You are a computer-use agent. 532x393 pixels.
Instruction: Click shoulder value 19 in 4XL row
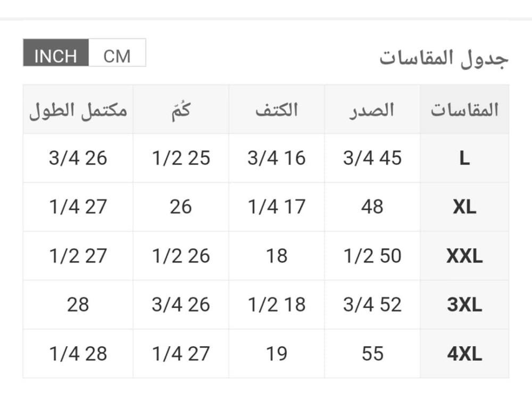(277, 354)
